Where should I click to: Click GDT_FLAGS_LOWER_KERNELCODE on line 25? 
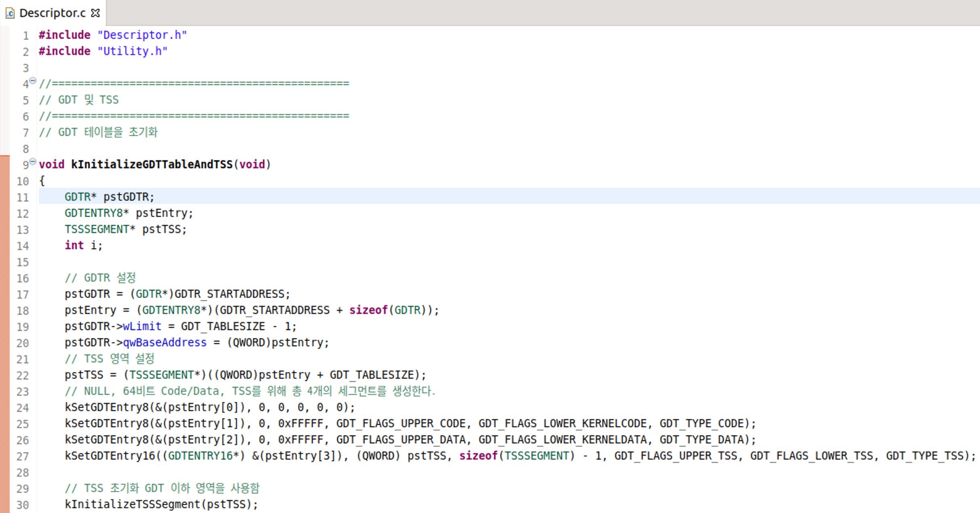click(562, 423)
